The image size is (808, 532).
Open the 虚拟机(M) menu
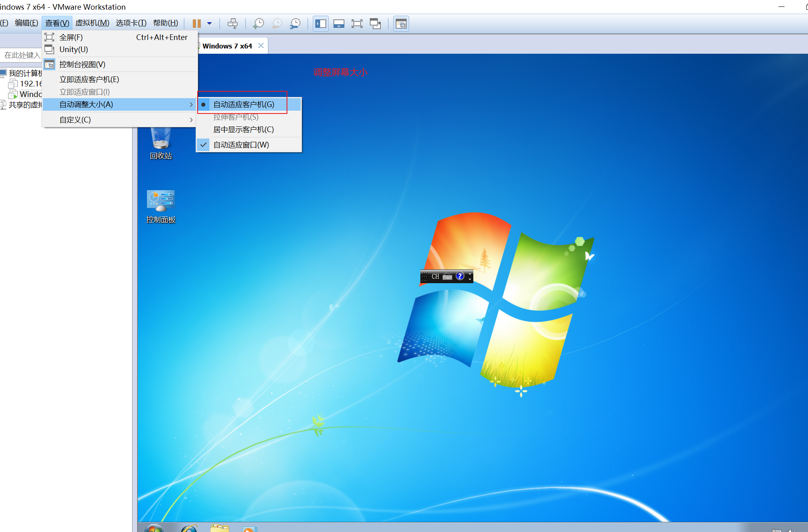[92, 23]
